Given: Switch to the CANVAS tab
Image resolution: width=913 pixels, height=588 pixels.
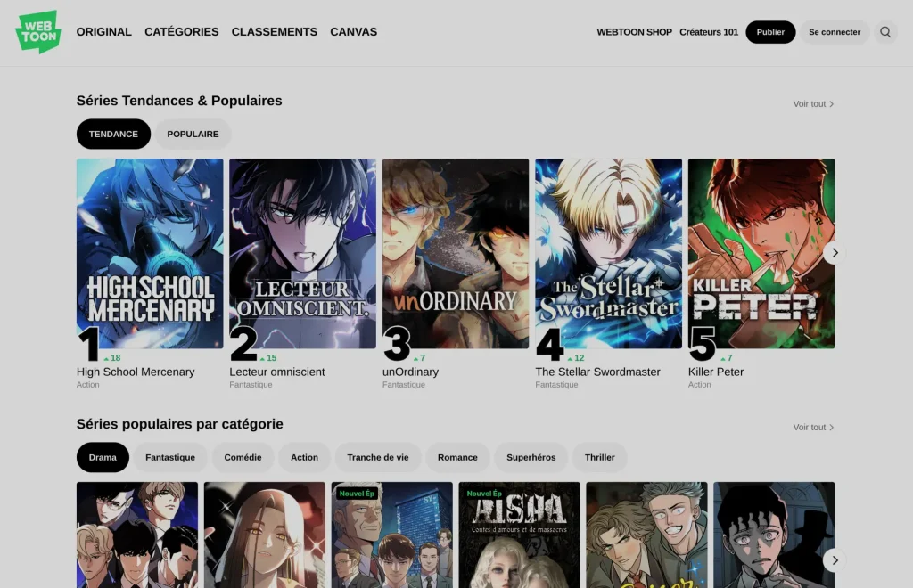Looking at the screenshot, I should point(353,32).
